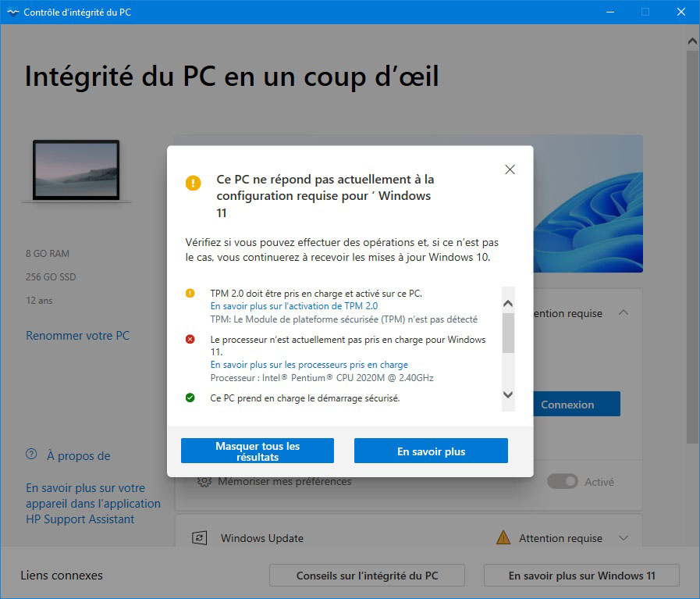Collapse the attention requise section chevron
Viewport: 700px width, 599px height.
[624, 312]
